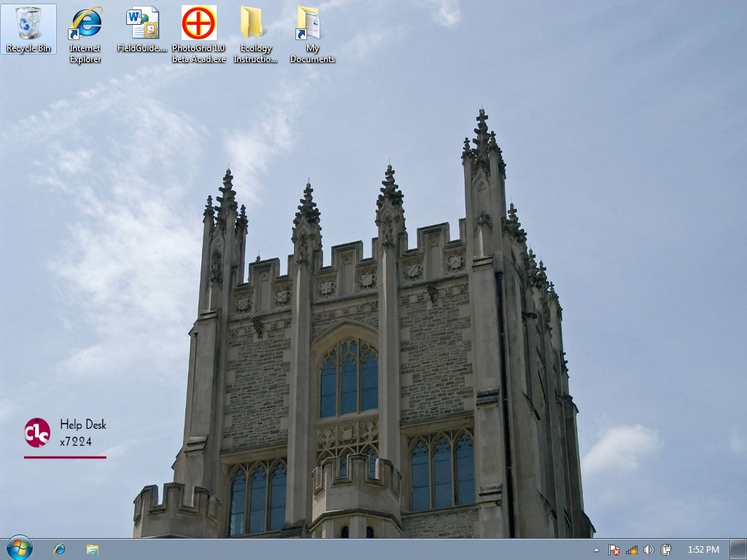Select the Internet Explorer desktop shortcut
Image resolution: width=747 pixels, height=560 pixels.
(85, 34)
